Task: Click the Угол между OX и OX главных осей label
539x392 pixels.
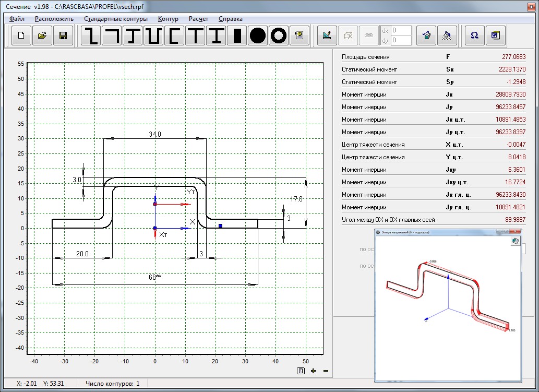Action: pos(388,220)
